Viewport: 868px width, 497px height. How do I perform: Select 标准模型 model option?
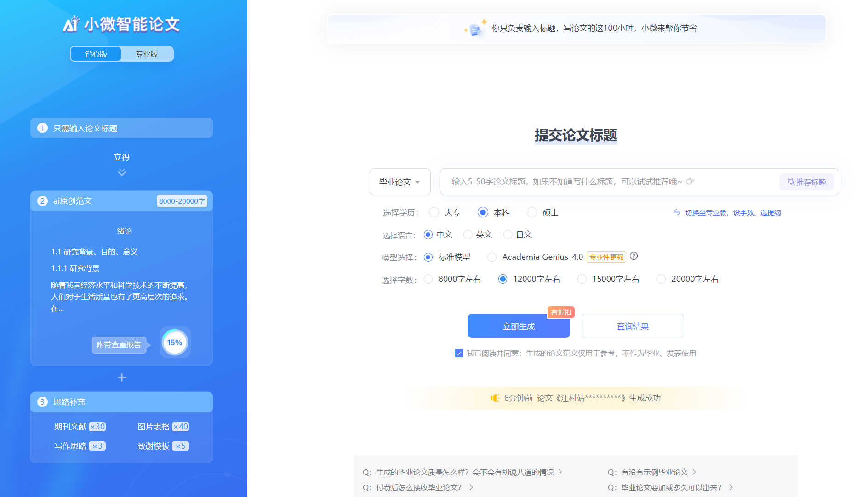[428, 257]
